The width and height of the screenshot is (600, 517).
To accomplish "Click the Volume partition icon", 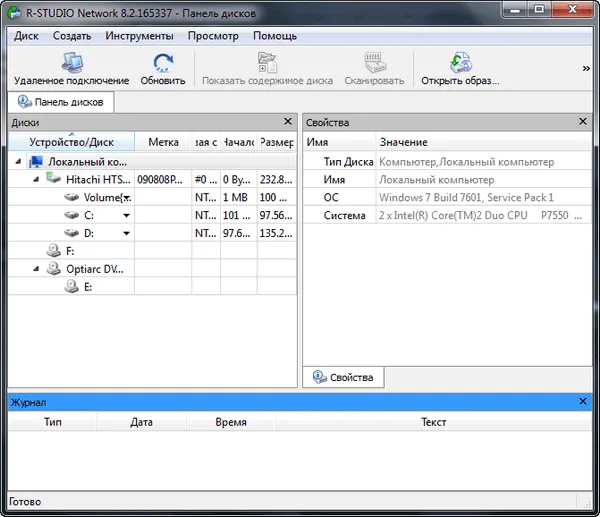I will pos(72,197).
